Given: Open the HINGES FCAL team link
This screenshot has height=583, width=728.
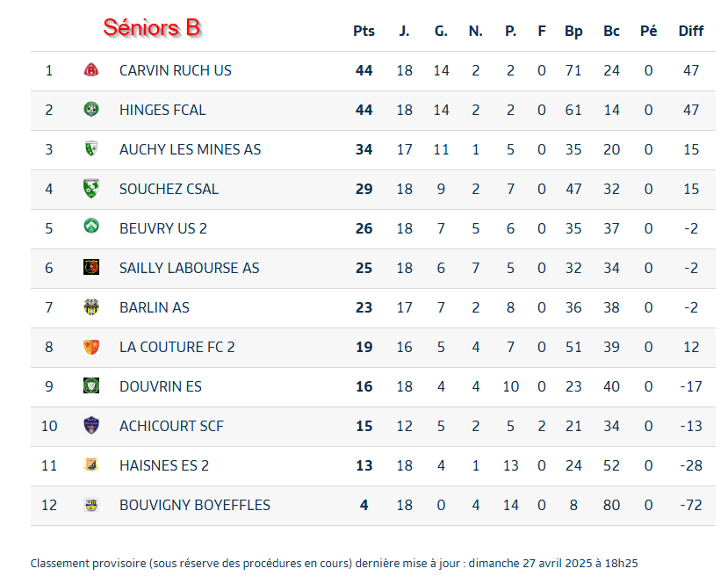Looking at the screenshot, I should [162, 110].
